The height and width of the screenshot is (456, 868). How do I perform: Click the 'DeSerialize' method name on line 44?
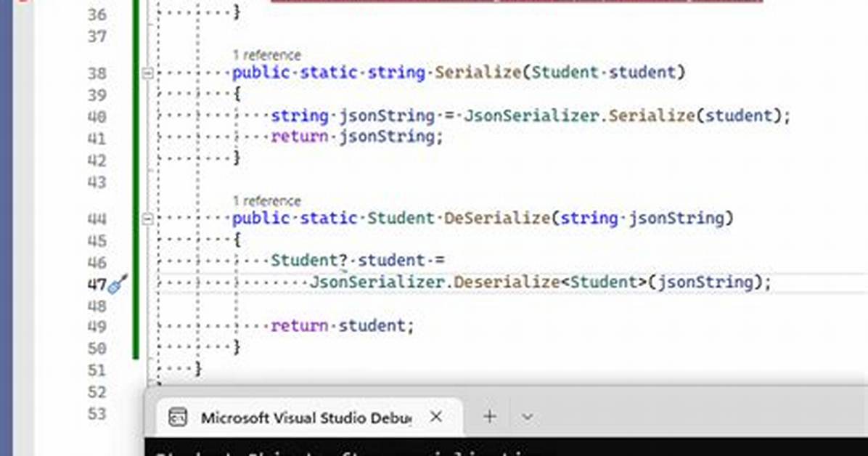coord(498,219)
